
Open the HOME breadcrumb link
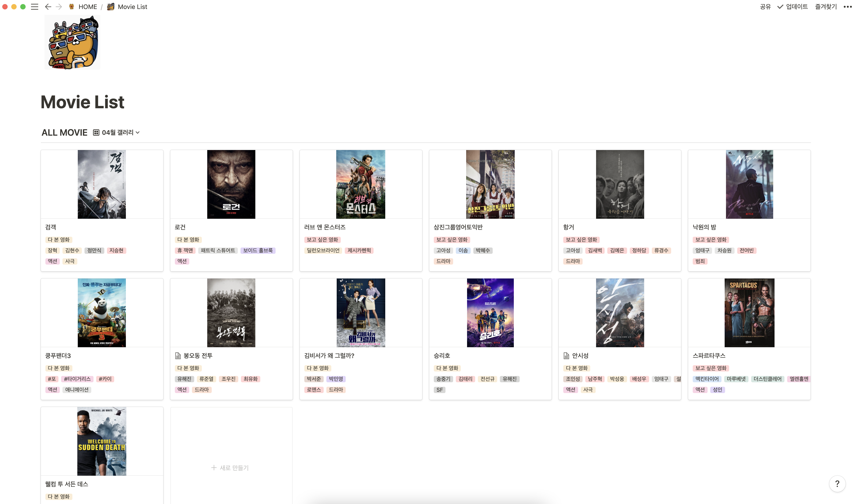tap(88, 7)
